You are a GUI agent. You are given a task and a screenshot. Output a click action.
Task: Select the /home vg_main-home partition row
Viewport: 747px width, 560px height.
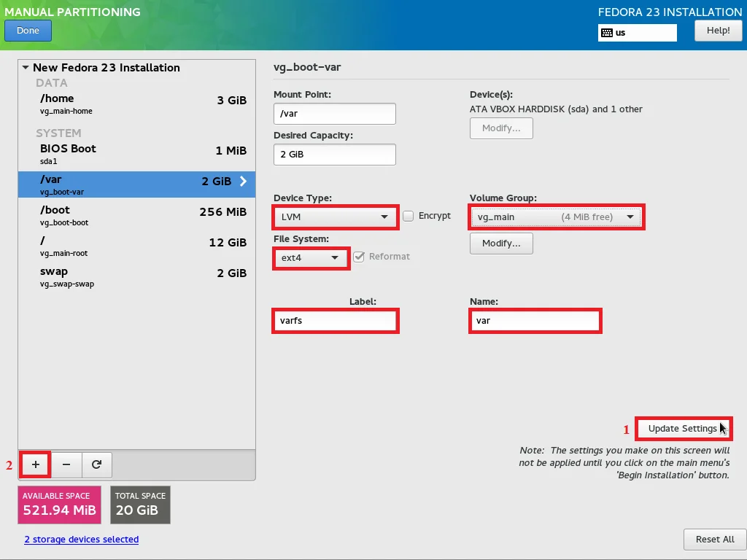click(136, 104)
